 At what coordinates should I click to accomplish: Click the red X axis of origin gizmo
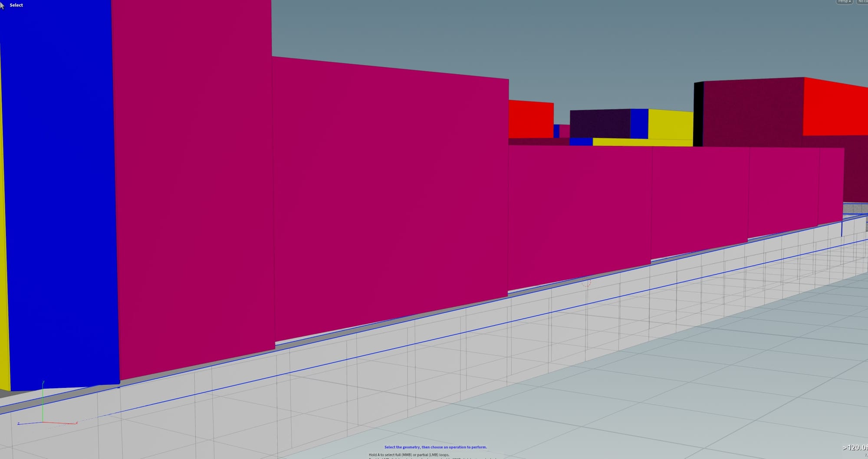tap(61, 423)
